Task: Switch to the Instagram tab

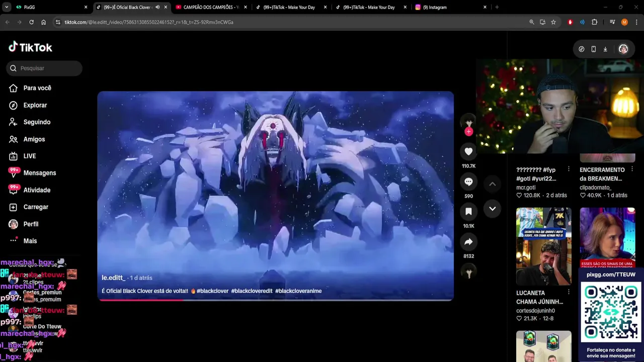Action: [450, 7]
